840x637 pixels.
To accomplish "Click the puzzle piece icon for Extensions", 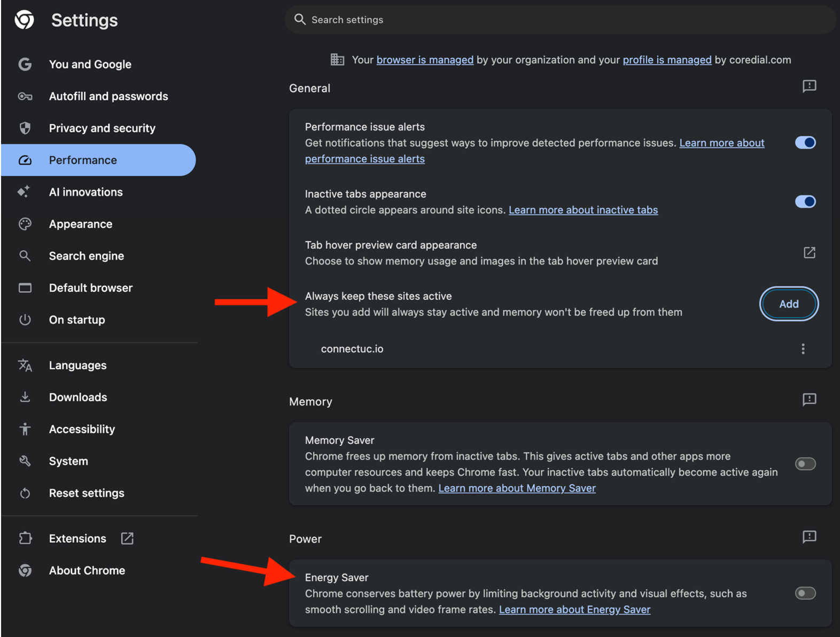I will 25,538.
